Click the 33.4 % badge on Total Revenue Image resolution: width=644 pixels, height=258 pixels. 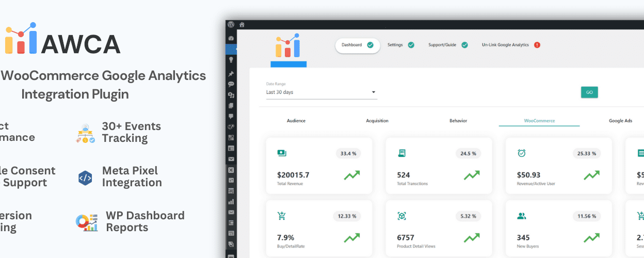pos(348,153)
